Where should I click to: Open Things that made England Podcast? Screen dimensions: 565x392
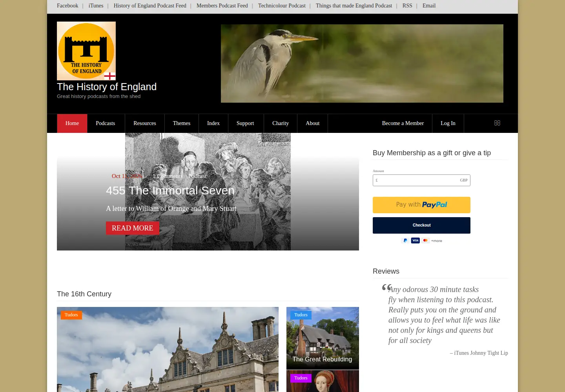point(354,5)
